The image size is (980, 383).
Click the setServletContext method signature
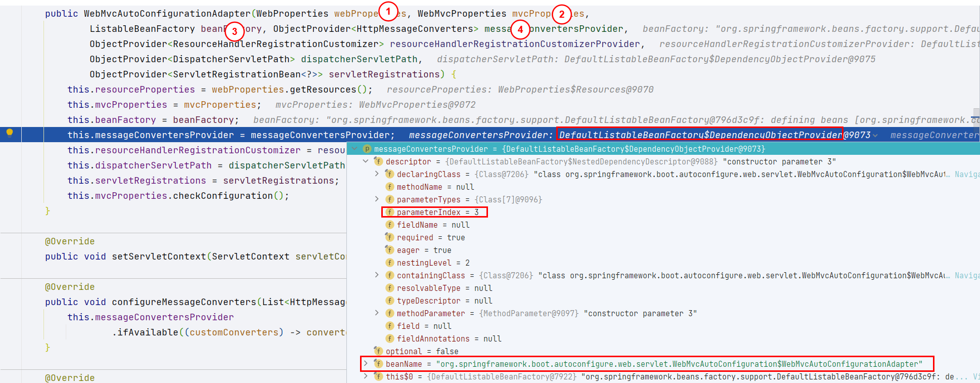point(195,257)
